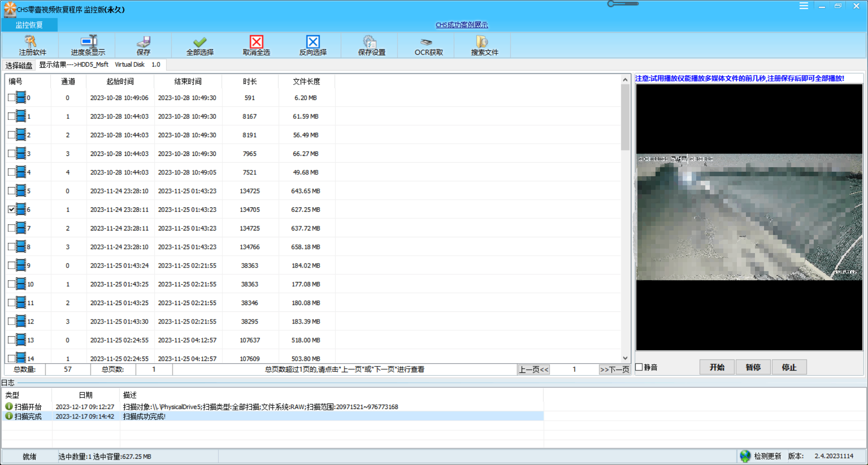Sort by the 起始时间 column header
The height and width of the screenshot is (465, 868).
point(120,81)
